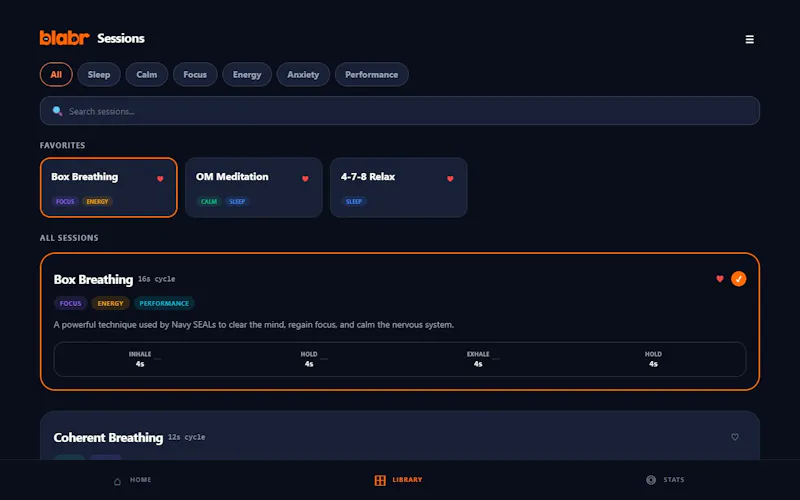Click the CALM tag on OM Meditation card
This screenshot has height=500, width=800.
(209, 202)
